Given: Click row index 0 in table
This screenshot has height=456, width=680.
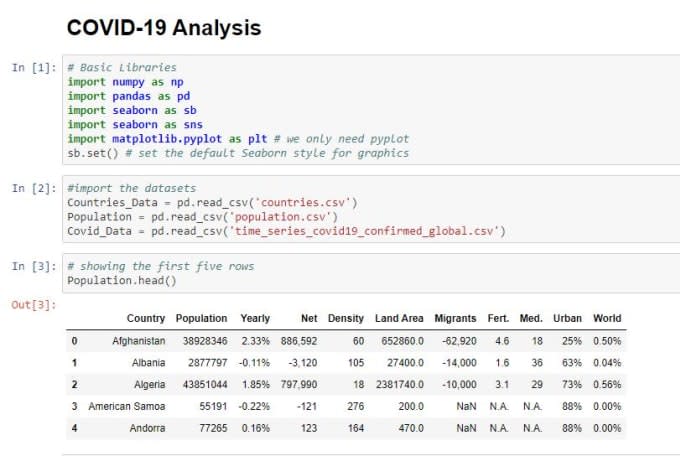Looking at the screenshot, I should tap(75, 341).
